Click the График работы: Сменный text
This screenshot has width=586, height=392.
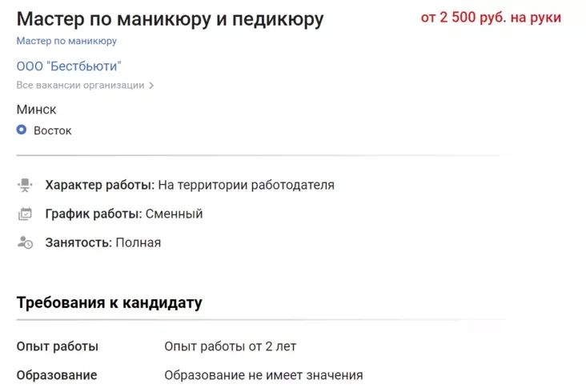coord(124,214)
